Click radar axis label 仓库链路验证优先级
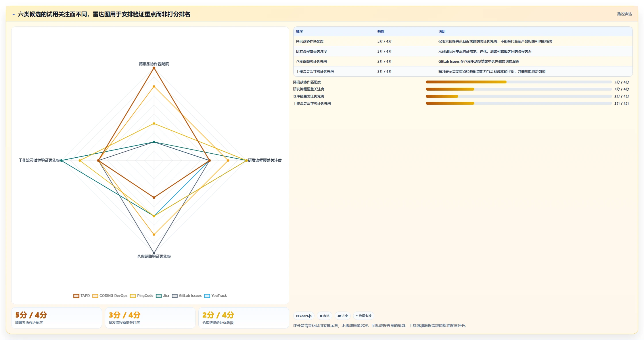This screenshot has width=644, height=340. click(x=154, y=256)
